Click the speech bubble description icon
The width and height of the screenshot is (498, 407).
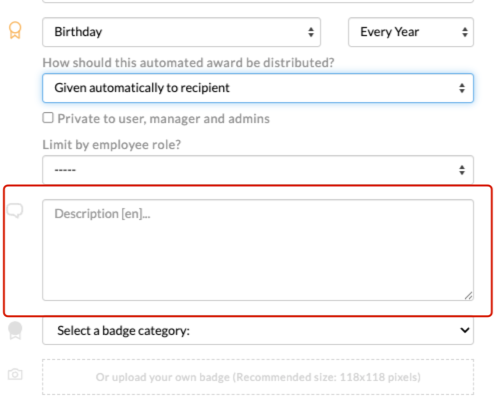point(15,211)
